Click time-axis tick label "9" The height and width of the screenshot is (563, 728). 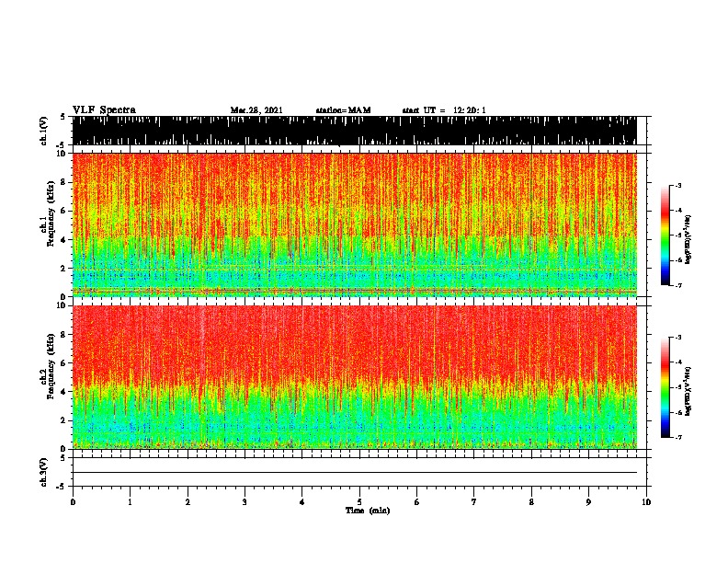pyautogui.click(x=588, y=502)
